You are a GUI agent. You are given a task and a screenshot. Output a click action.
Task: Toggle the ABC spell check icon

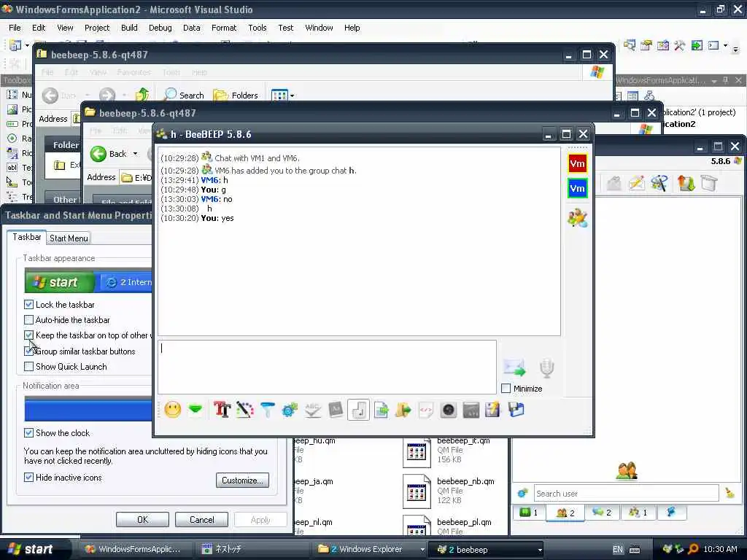coord(312,410)
